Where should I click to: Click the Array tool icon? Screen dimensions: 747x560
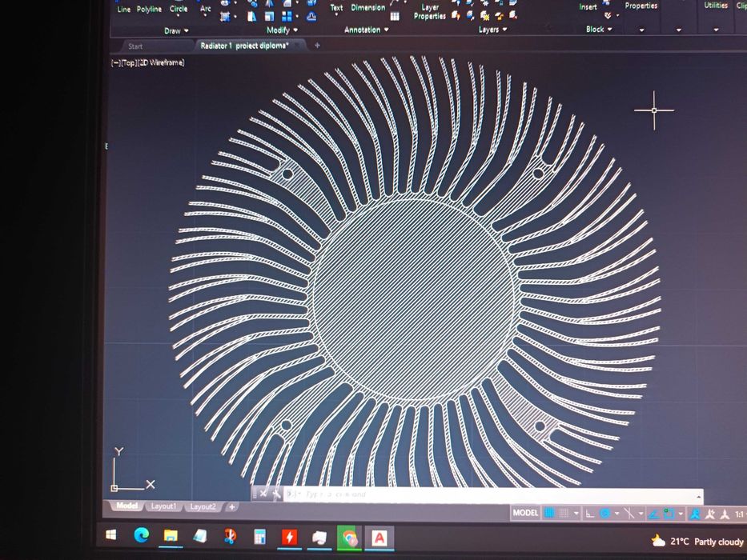287,17
